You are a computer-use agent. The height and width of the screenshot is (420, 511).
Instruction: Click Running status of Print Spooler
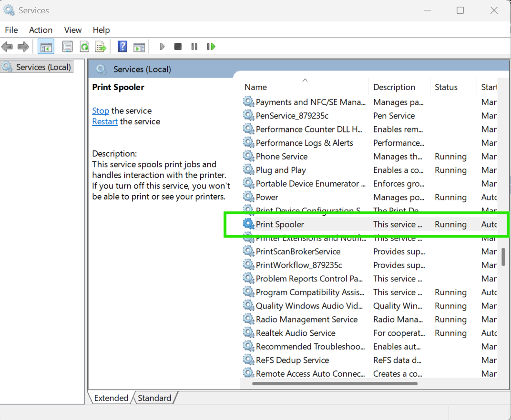(450, 224)
